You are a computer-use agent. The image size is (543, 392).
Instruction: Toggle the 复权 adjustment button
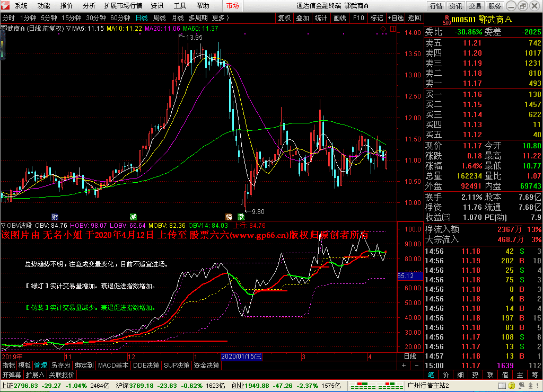pos(284,18)
